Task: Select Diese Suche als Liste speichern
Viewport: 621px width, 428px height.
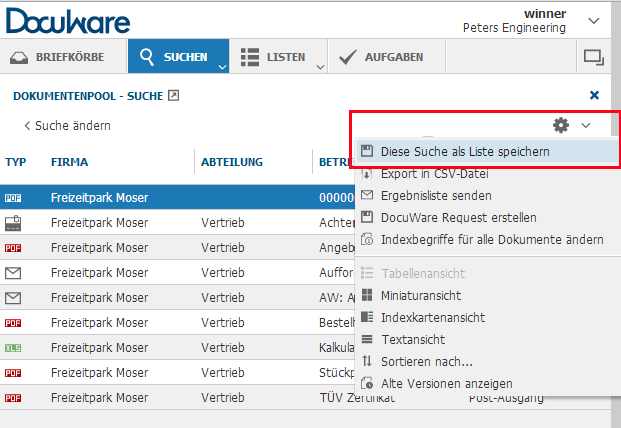Action: (465, 151)
